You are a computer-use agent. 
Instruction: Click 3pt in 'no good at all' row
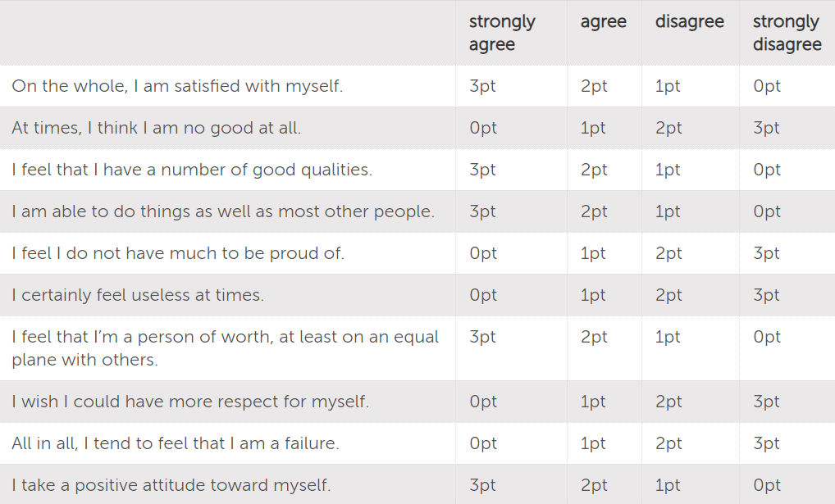(766, 128)
